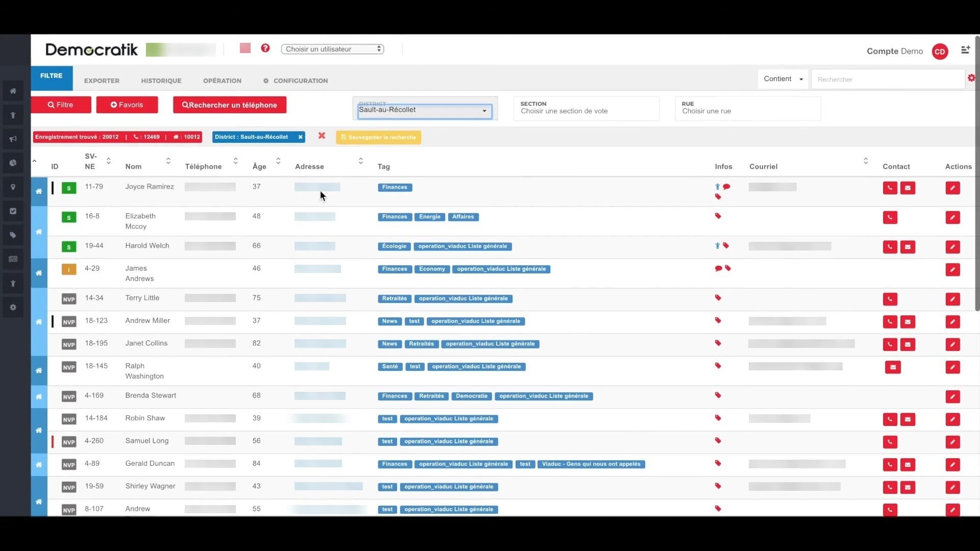Screen dimensions: 980x551
Task: Click the Démocratie tag on Brenda Stewart
Action: click(472, 396)
